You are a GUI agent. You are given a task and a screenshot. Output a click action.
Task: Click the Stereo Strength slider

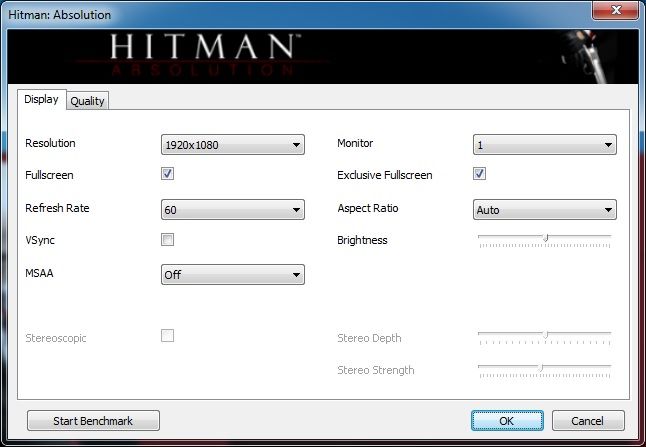[544, 368]
